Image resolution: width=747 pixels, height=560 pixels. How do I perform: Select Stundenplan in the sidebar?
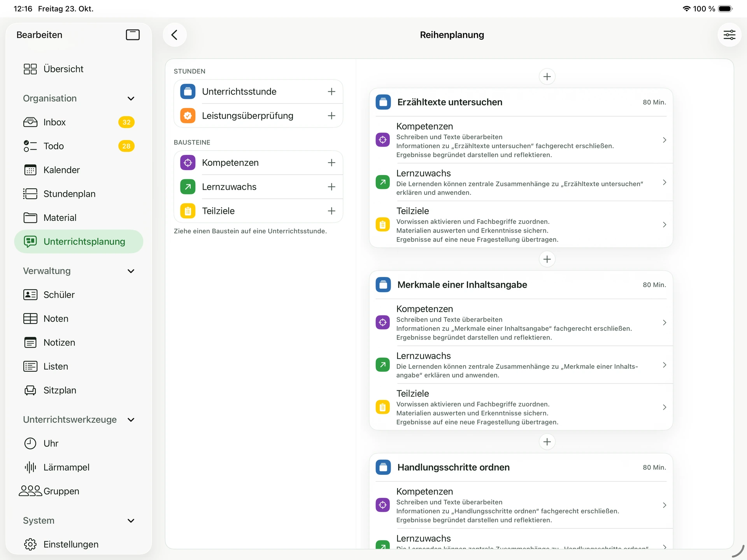pos(79,194)
